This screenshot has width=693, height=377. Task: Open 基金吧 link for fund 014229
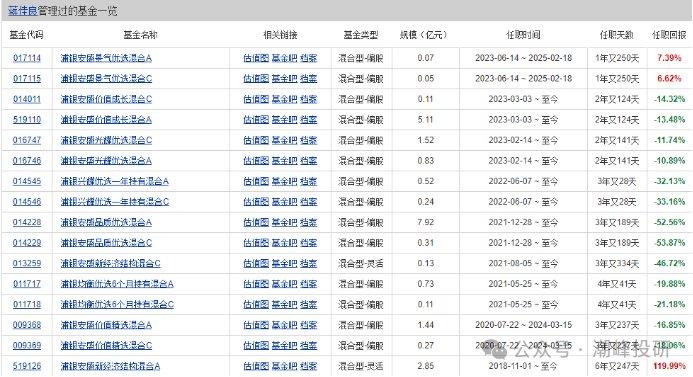[284, 243]
